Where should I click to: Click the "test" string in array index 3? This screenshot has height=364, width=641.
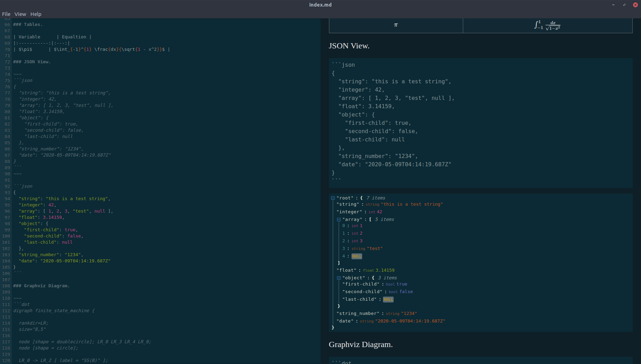click(375, 249)
